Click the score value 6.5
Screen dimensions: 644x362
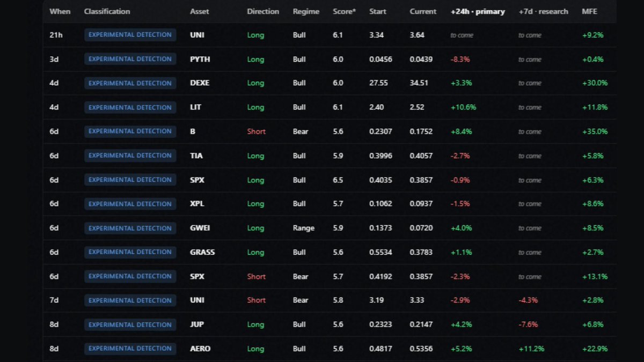pos(338,180)
